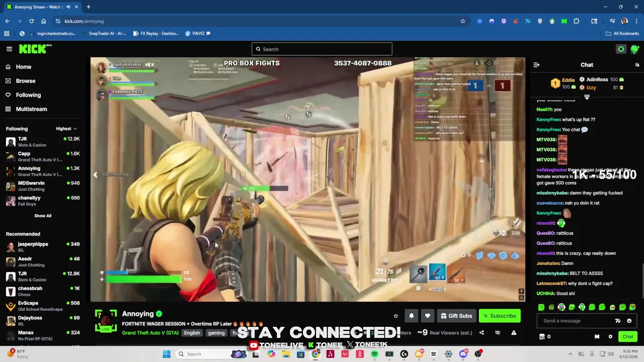
Task: Toggle stream notifications bell
Action: tap(411, 316)
